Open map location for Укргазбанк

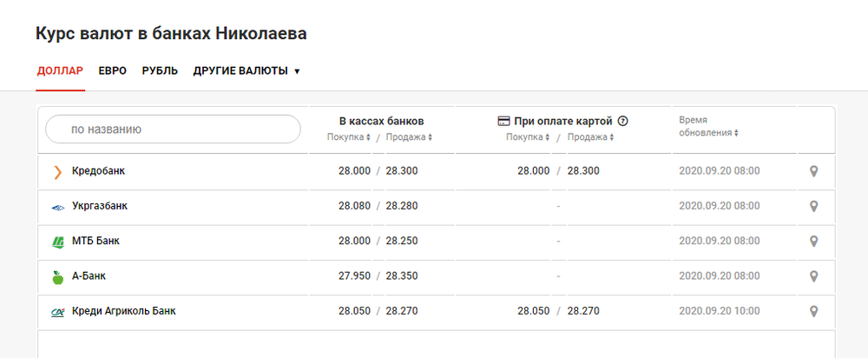pos(813,206)
